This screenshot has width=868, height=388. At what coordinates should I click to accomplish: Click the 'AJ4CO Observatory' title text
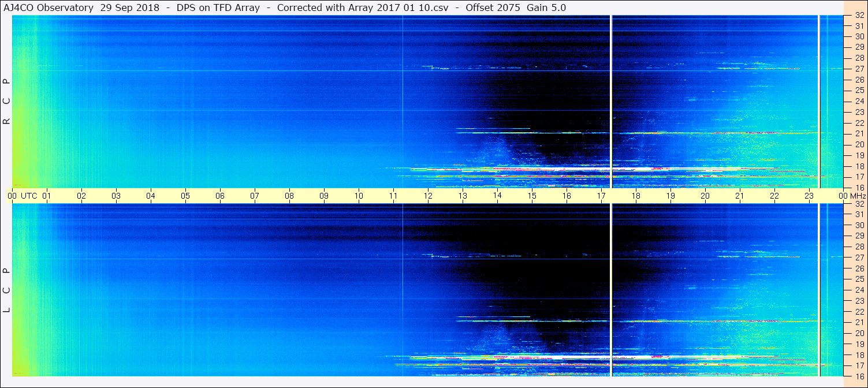tap(50, 8)
